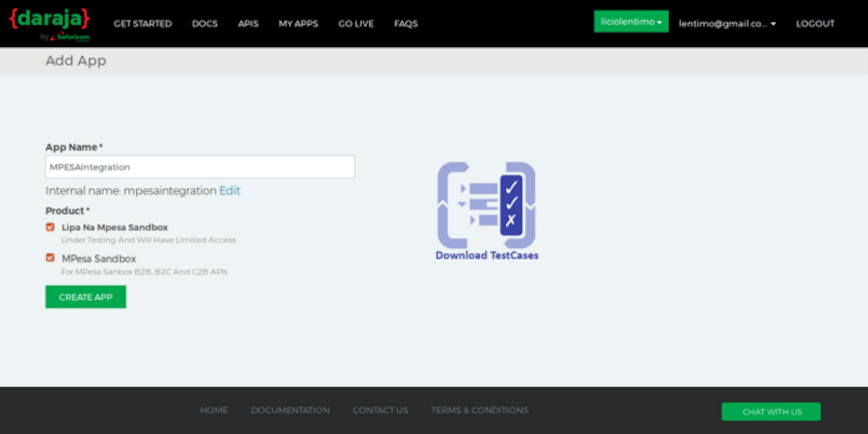Screen dimensions: 868x434
Task: Click the Lipa Na Mpesa Sandbox label
Action: tap(114, 227)
